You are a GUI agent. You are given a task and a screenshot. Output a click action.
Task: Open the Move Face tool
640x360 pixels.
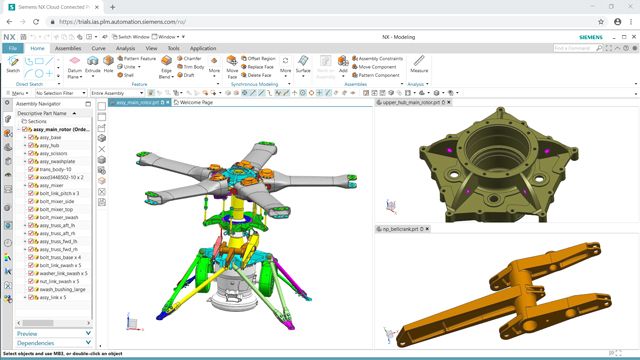pos(232,67)
